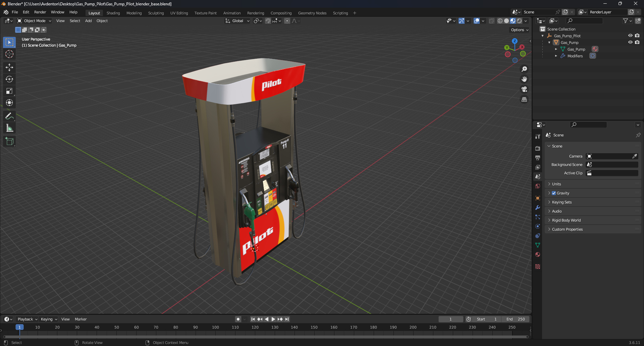The height and width of the screenshot is (346, 644).
Task: Open the Object Constraints properties tab
Action: point(538,236)
